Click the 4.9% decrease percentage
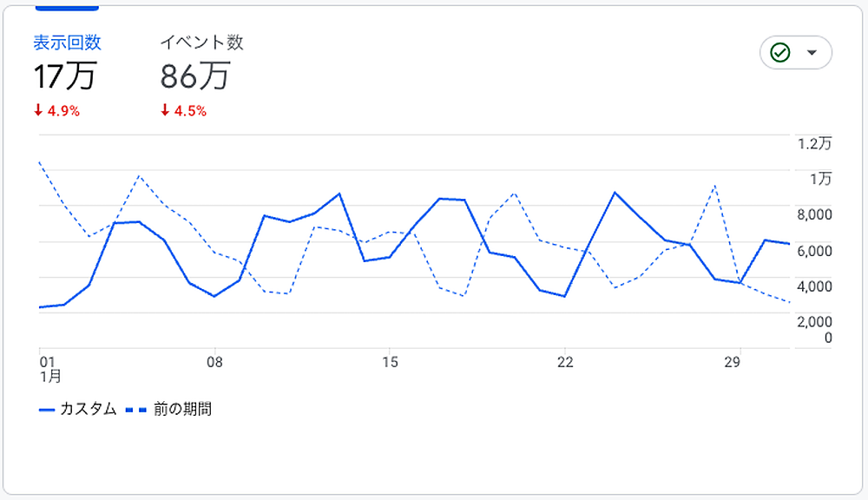The height and width of the screenshot is (500, 868). pos(63,110)
